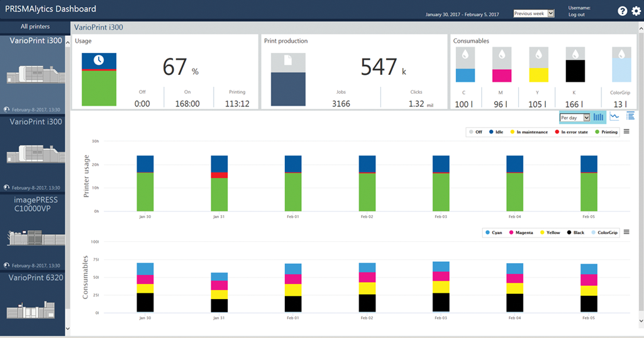The image size is (644, 338).
Task: Click the VarioPrint i300 page heading
Action: pyautogui.click(x=99, y=27)
